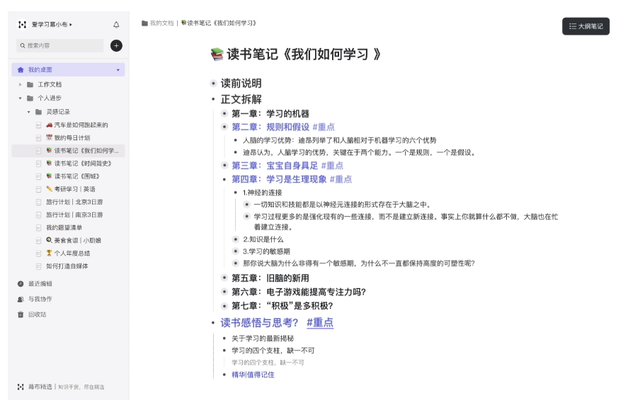
Task: Open 旅行计划｜南京3日游
Action: (x=74, y=215)
